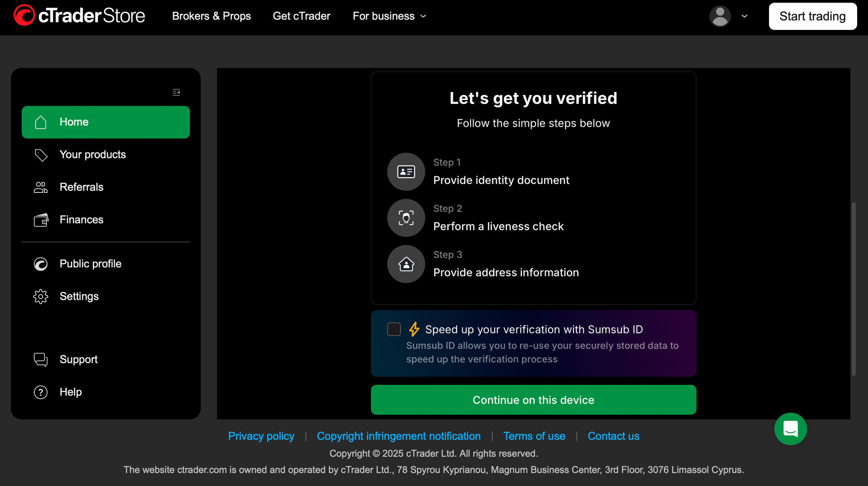Click the Step 1 identity card icon
The image size is (868, 486).
coord(406,172)
